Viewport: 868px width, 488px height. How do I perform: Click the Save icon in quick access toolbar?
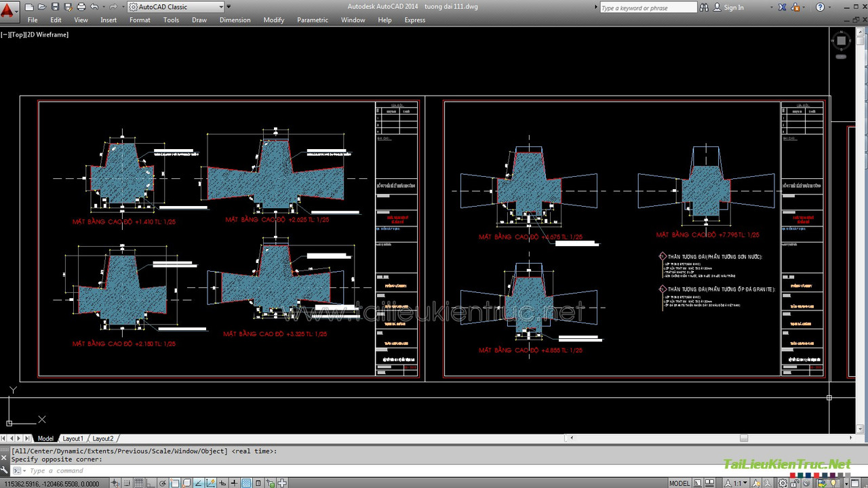point(56,7)
